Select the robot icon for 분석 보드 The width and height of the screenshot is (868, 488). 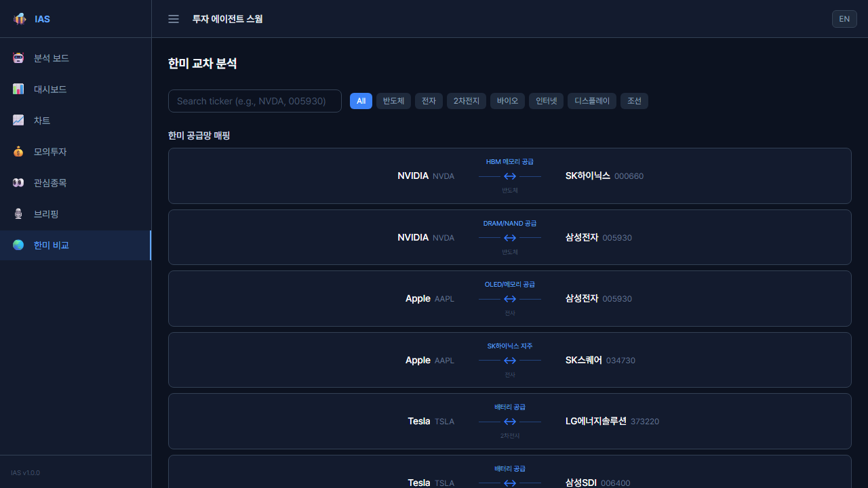pos(18,58)
